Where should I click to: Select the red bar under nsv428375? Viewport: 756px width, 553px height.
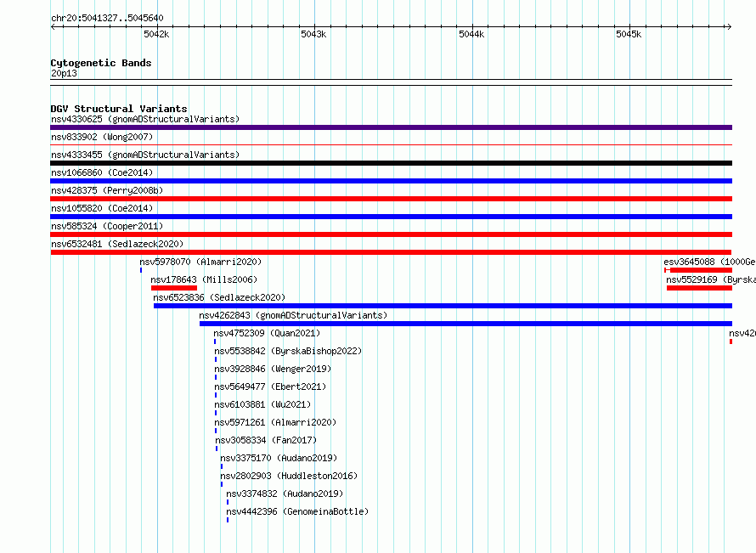[391, 199]
